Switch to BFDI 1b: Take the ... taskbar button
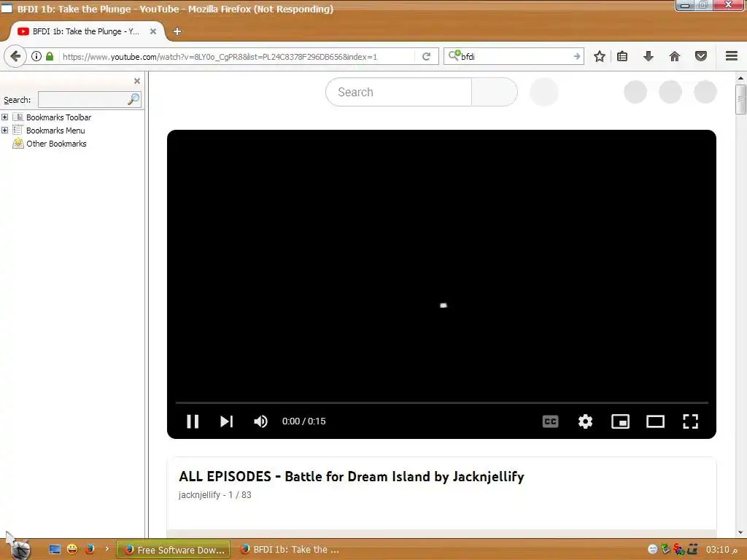747x560 pixels. (290, 550)
